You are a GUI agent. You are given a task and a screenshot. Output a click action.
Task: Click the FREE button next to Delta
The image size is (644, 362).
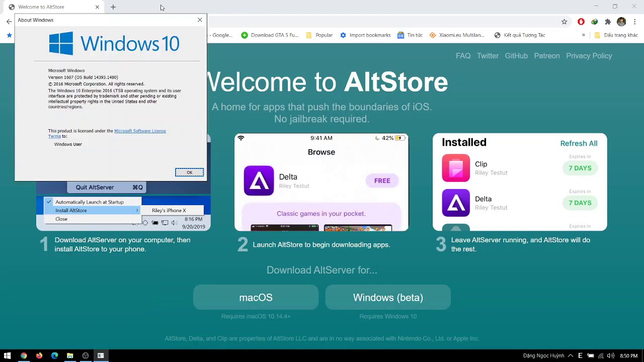tap(382, 180)
